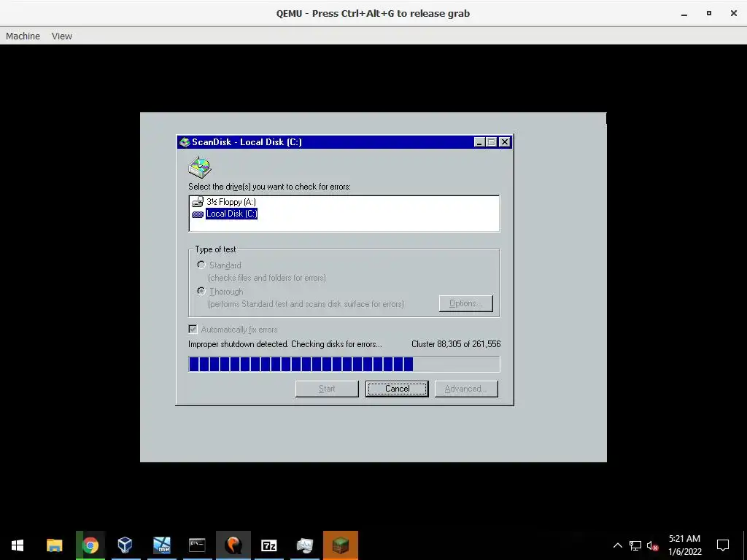The width and height of the screenshot is (747, 560).
Task: Click the muted volume tray icon
Action: [653, 545]
